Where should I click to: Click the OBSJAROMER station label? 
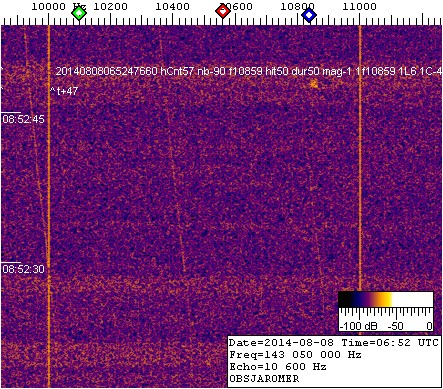(264, 379)
